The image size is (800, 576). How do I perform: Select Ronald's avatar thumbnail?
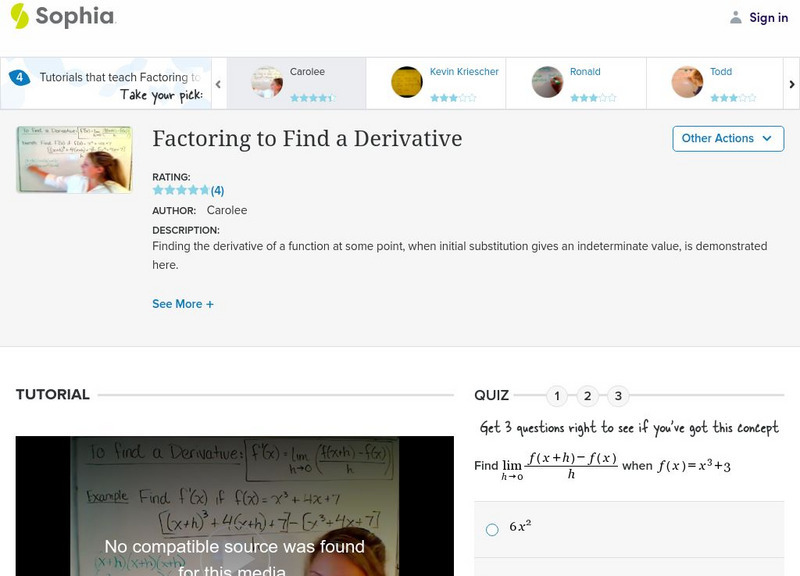coord(547,82)
